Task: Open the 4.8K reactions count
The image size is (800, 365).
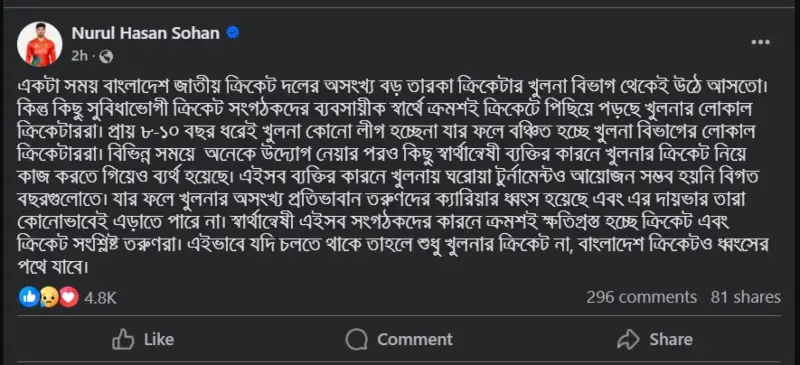Action: pyautogui.click(x=101, y=298)
